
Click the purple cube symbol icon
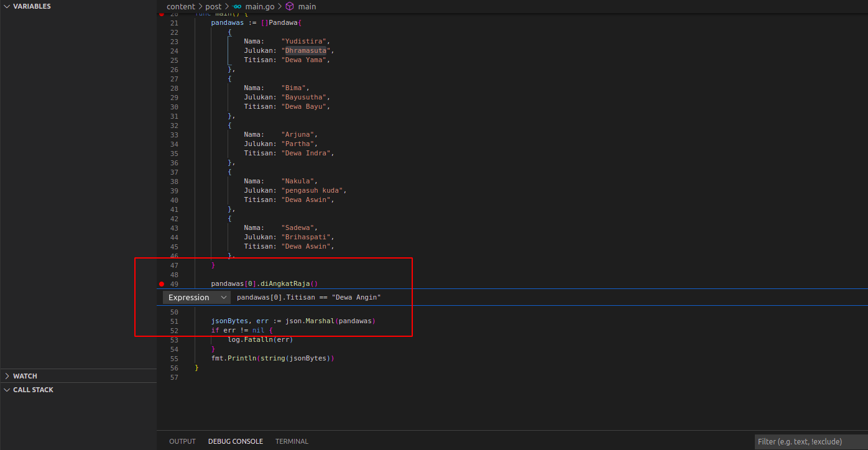pos(290,6)
